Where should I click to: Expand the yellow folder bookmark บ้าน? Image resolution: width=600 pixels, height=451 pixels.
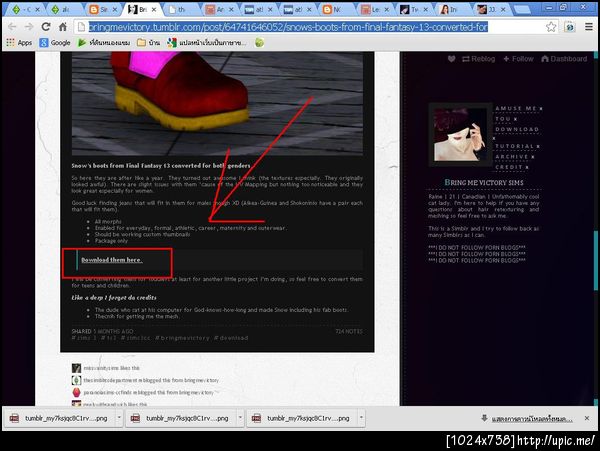pos(148,42)
